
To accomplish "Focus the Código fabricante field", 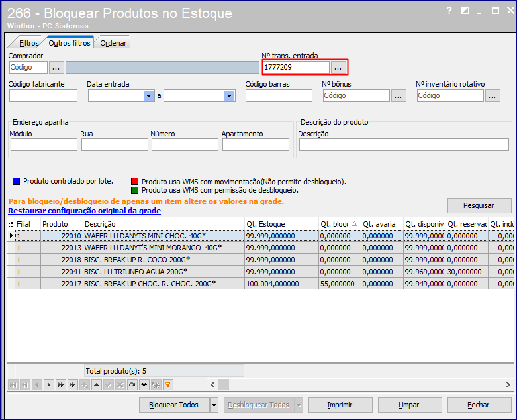I will (43, 96).
